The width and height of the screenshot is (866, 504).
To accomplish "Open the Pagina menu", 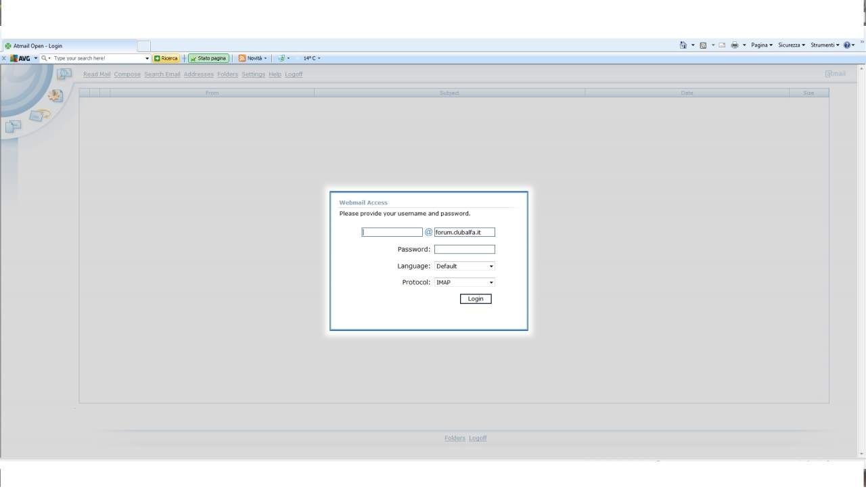I will pyautogui.click(x=761, y=45).
